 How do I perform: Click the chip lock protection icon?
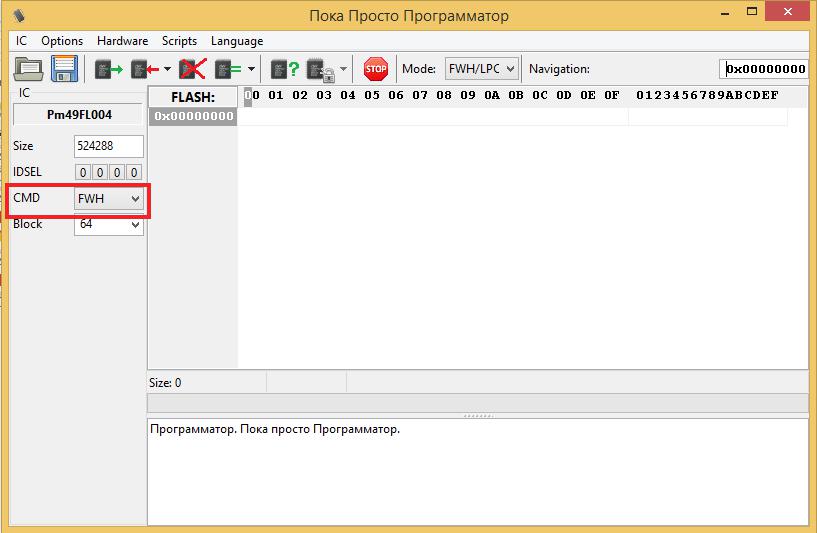320,70
